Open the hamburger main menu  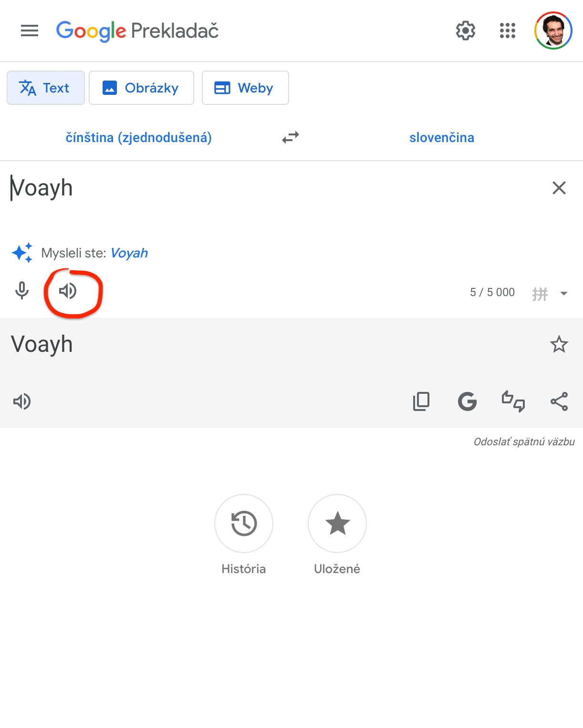tap(30, 31)
